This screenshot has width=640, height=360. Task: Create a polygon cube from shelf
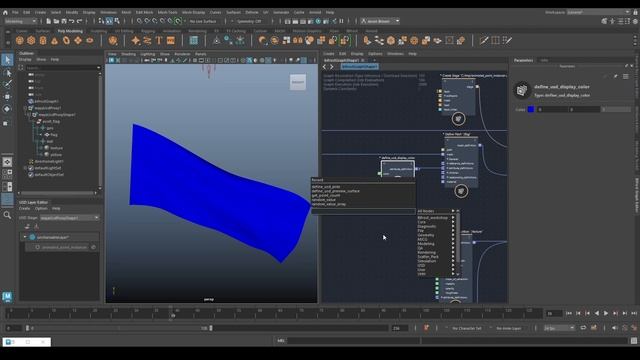pyautogui.click(x=31, y=40)
